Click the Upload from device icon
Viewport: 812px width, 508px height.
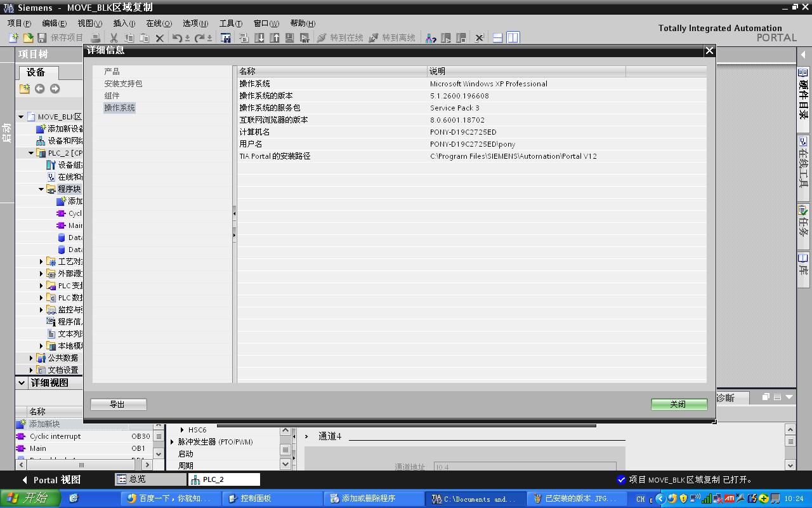pos(275,38)
